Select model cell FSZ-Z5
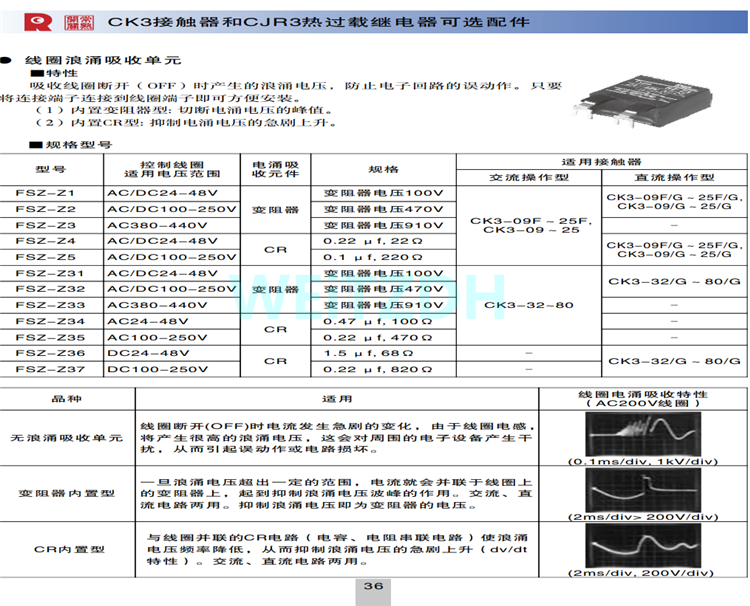 45,257
